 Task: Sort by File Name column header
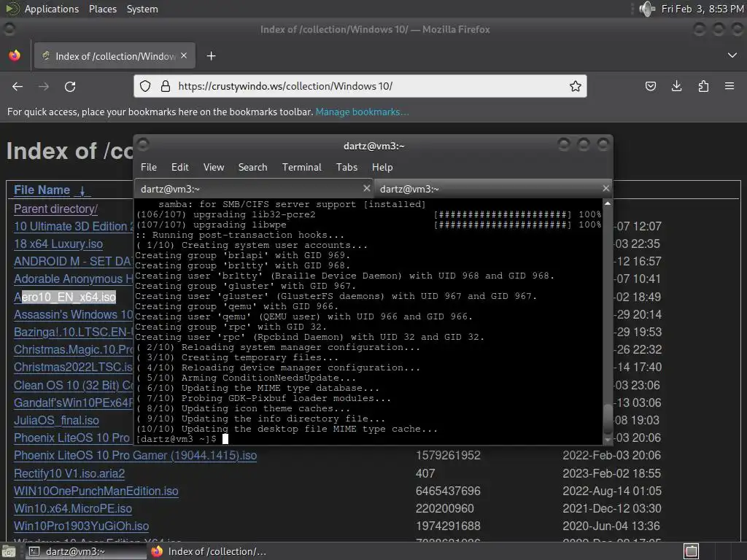pos(42,190)
